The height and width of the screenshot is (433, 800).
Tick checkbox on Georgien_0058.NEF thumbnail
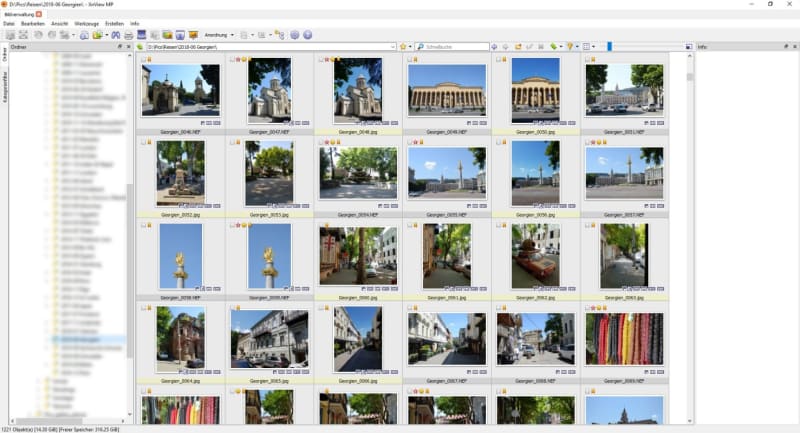(x=143, y=225)
